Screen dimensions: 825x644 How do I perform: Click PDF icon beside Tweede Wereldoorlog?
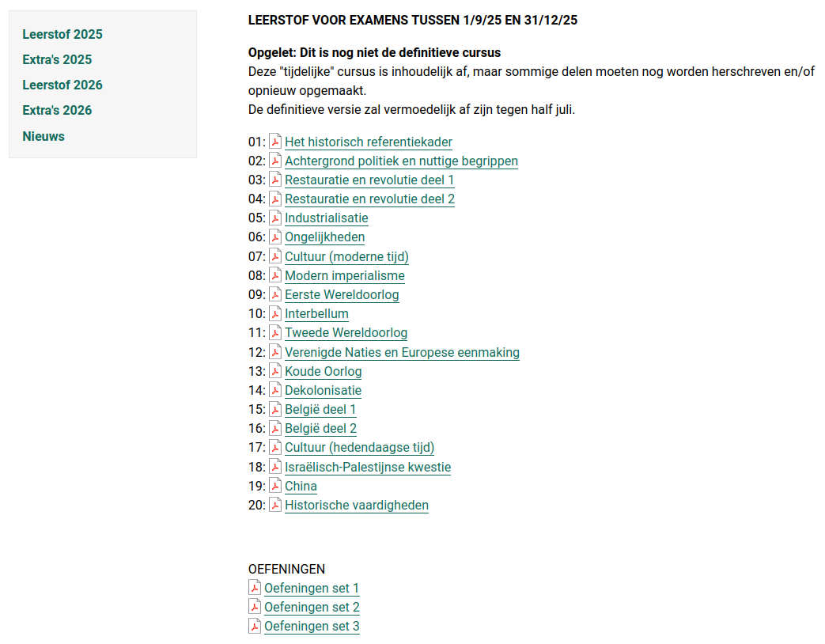(275, 331)
